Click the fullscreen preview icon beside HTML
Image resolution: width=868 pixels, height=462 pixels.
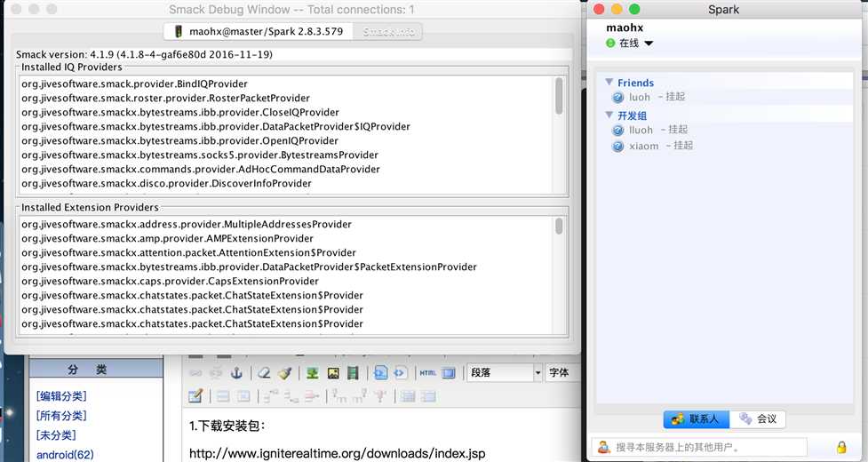pos(449,373)
